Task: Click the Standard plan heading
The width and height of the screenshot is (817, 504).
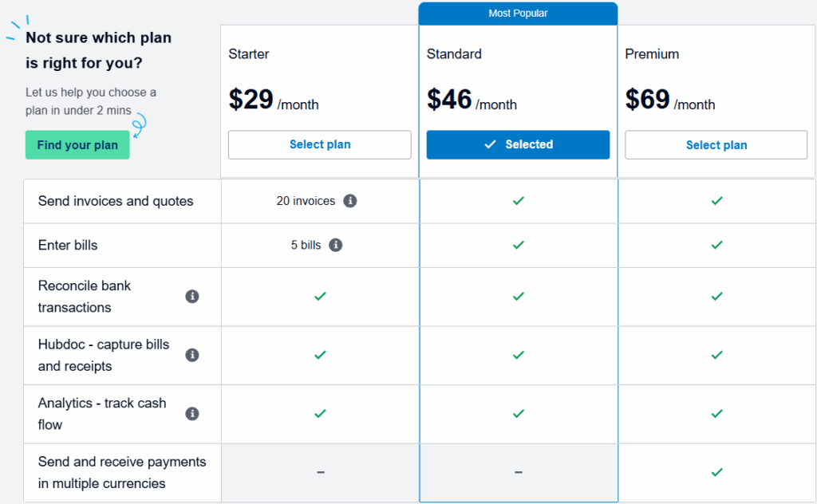Action: pos(454,54)
